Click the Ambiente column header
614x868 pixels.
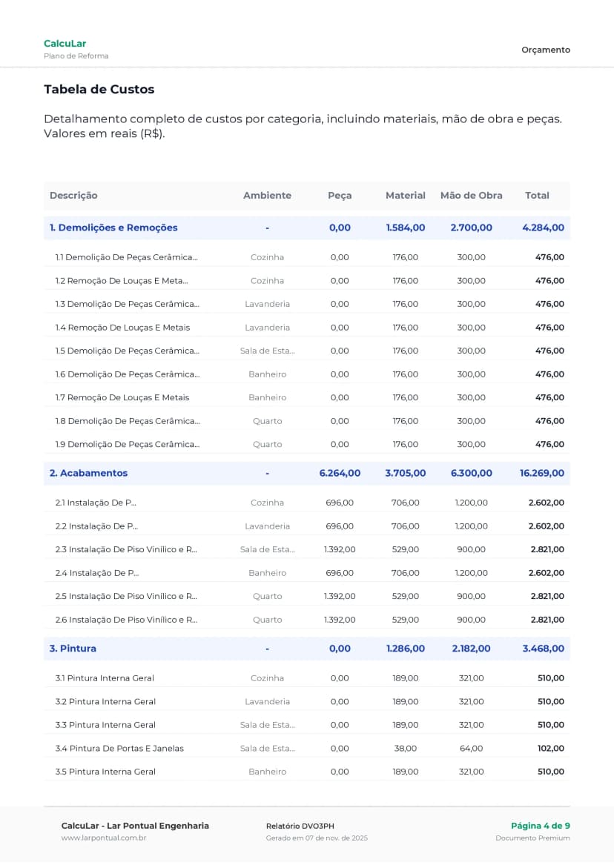point(267,196)
